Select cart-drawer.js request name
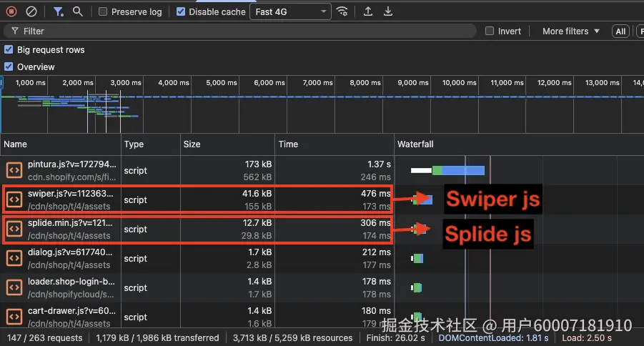The image size is (644, 346). point(71,311)
